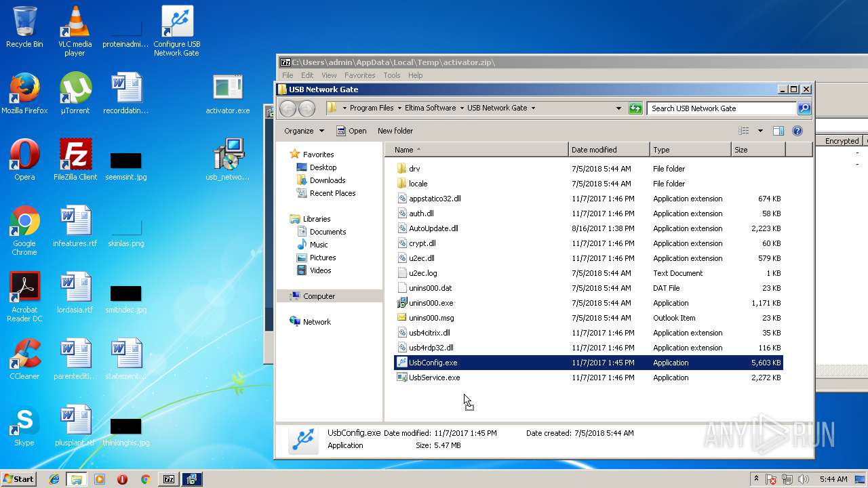
Task: Select Downloads in navigation pane
Action: [328, 180]
